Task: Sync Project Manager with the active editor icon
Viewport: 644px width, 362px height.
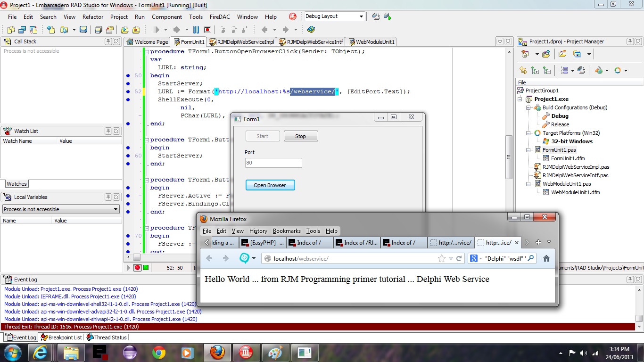Action: click(x=524, y=71)
